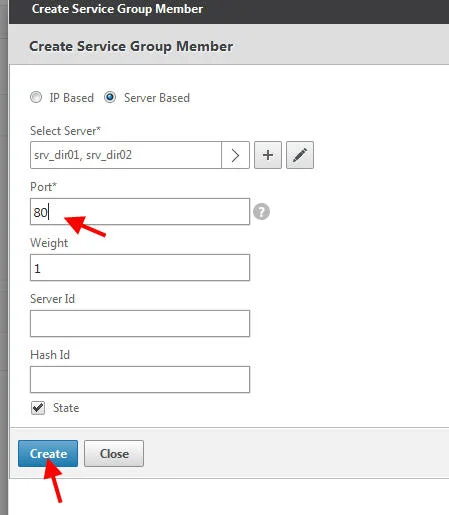Click the Create Service Group Member heading

click(131, 46)
